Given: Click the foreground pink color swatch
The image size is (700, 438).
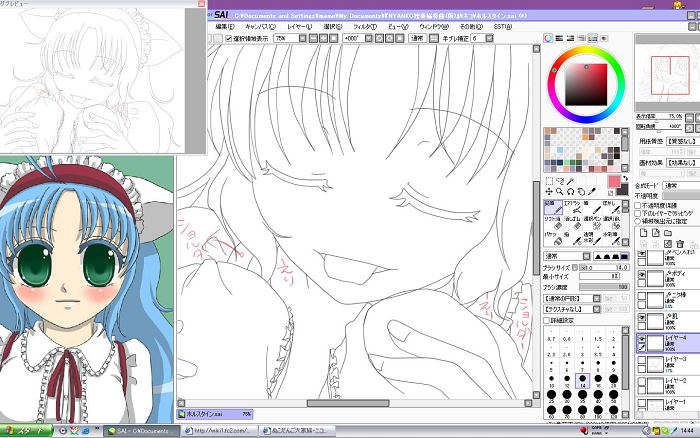Looking at the screenshot, I should 614,181.
